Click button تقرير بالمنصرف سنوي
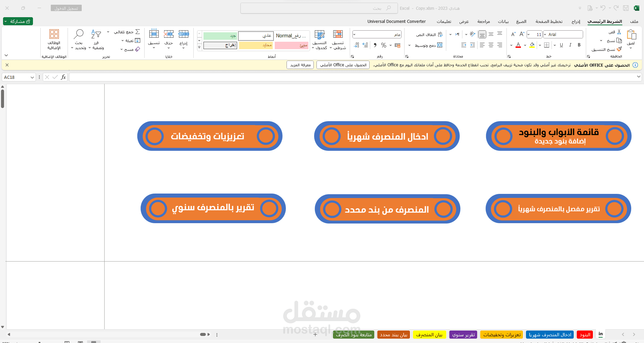The height and width of the screenshot is (343, 644). click(213, 208)
